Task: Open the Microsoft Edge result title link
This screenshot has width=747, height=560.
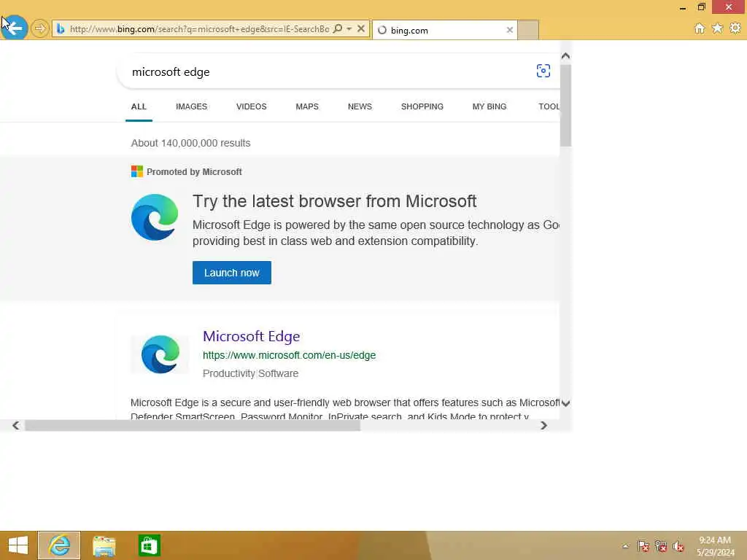Action: pos(252,336)
